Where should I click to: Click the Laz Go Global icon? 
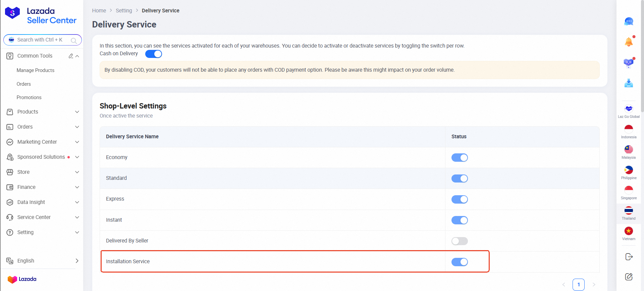pyautogui.click(x=629, y=109)
